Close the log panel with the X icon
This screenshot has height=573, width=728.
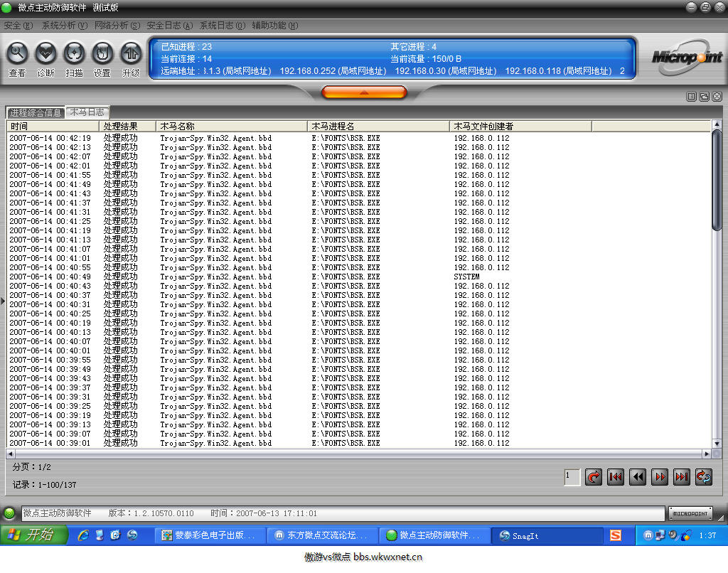click(717, 96)
